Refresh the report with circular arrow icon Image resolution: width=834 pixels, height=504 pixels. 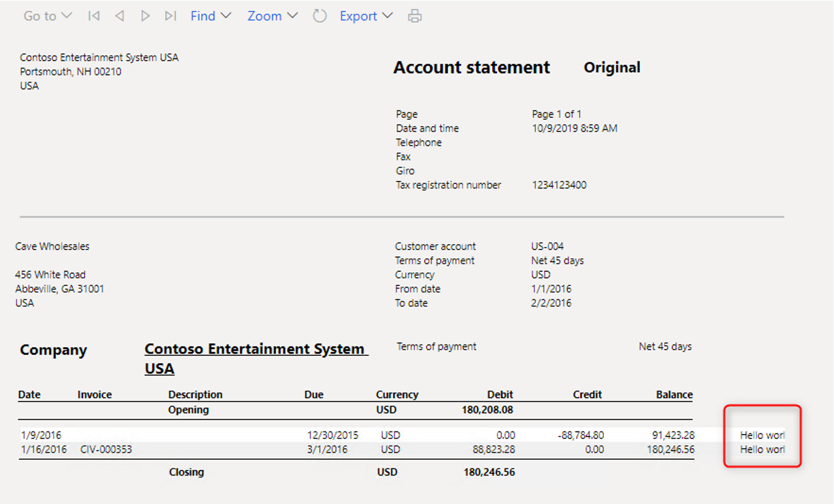point(320,16)
